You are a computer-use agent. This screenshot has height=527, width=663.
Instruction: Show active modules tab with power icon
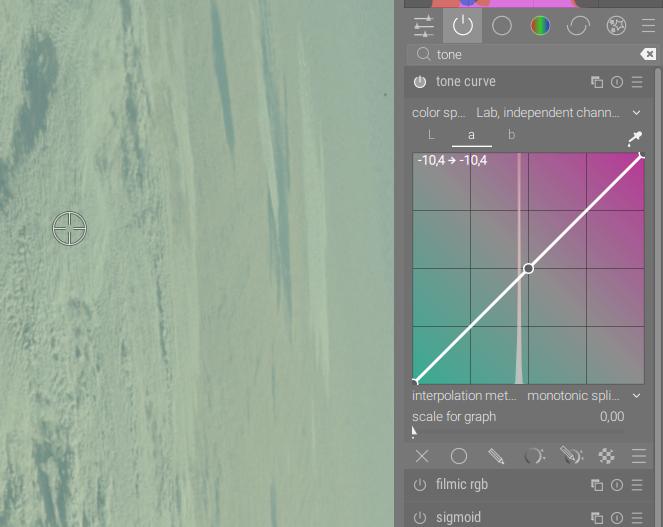[463, 26]
